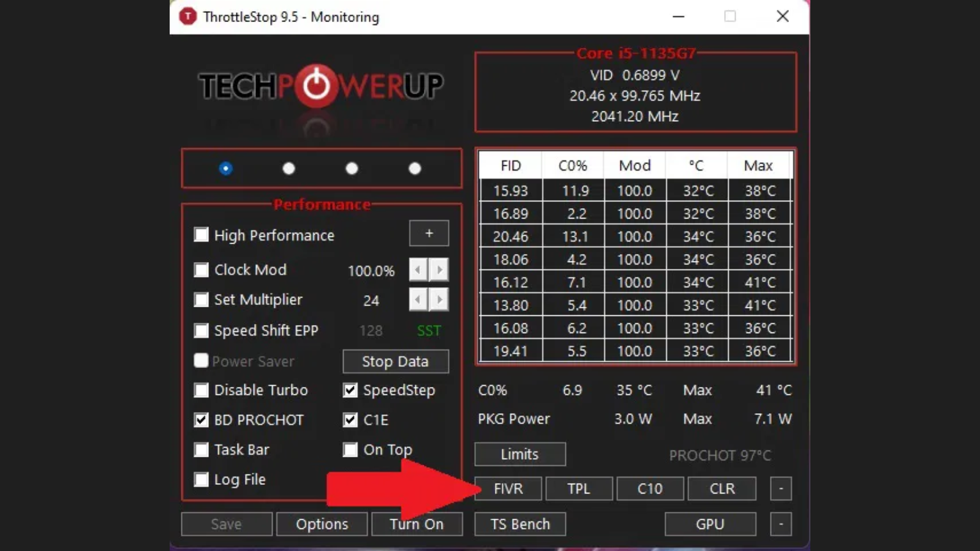Screen dimensions: 980x551
Task: Open the Limits window
Action: click(520, 454)
